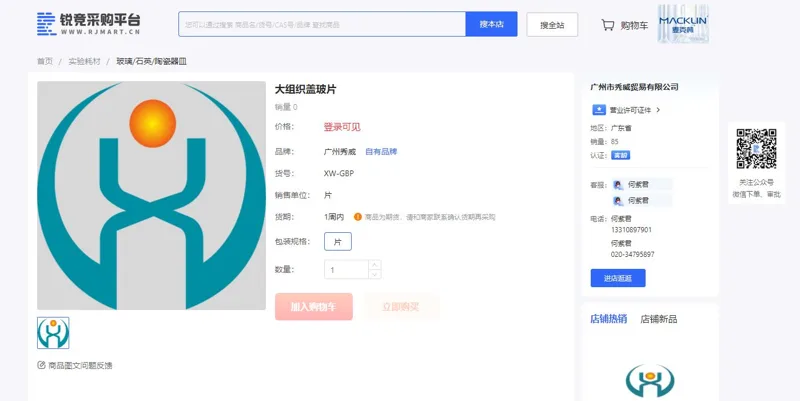The image size is (800, 401).
Task: Focus the product search input field
Action: pos(322,24)
